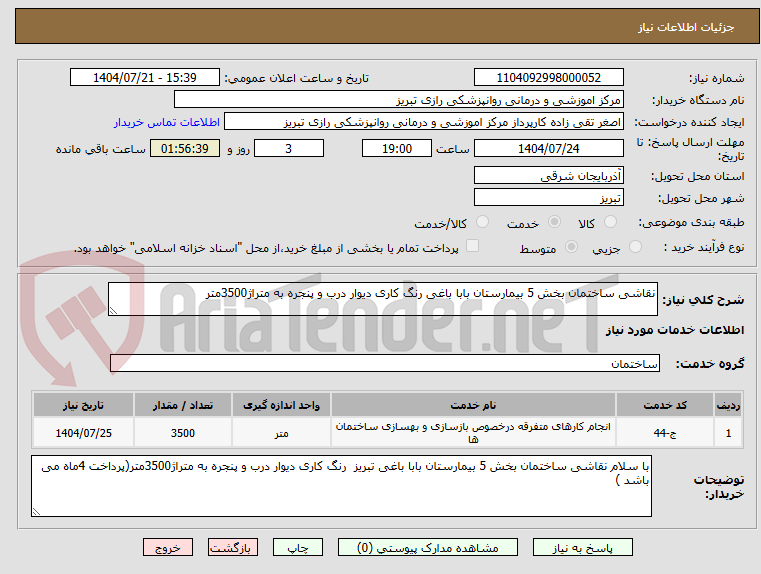Select the متوسط purchase type radio
761x574 pixels.
(572, 247)
